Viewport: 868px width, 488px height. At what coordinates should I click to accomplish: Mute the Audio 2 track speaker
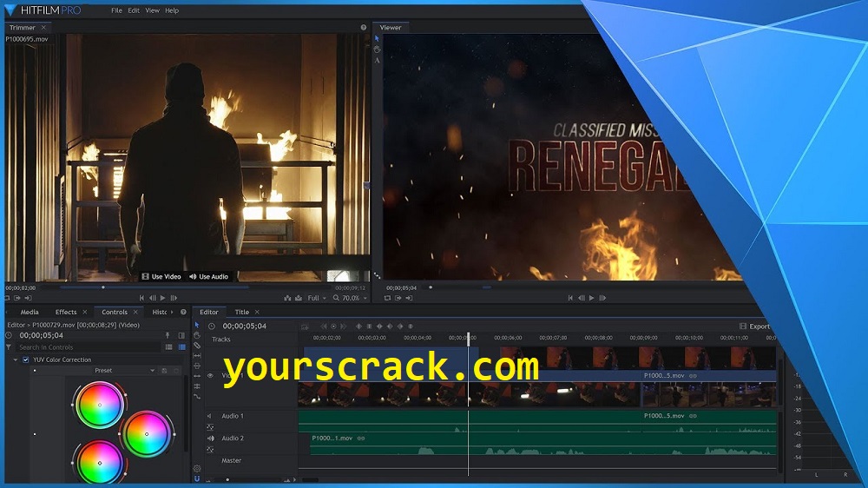tap(210, 439)
